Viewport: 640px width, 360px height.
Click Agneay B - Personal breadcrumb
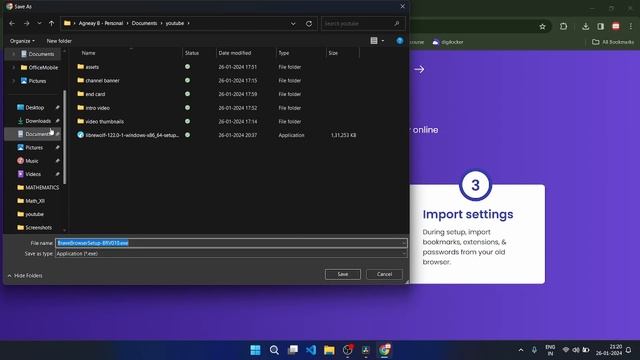(x=101, y=24)
